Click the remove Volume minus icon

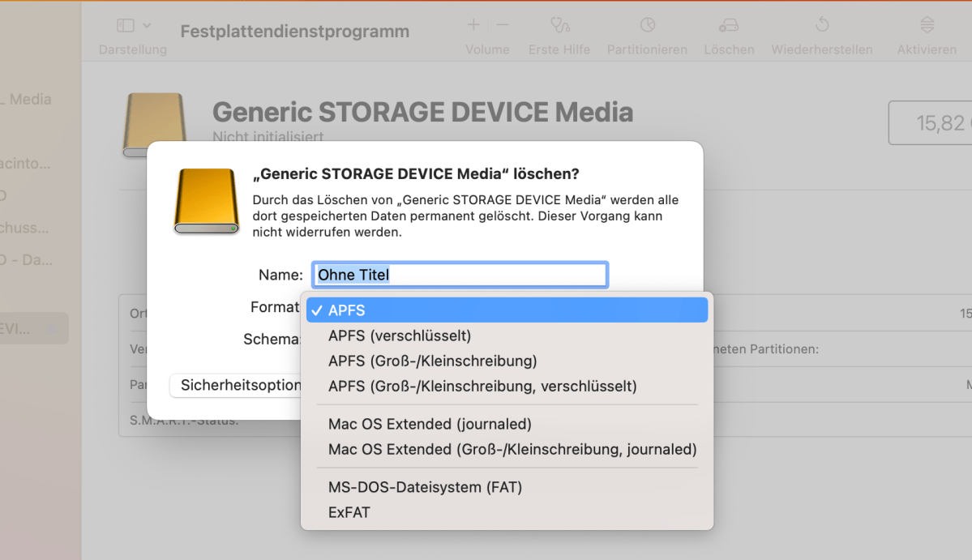[x=502, y=25]
